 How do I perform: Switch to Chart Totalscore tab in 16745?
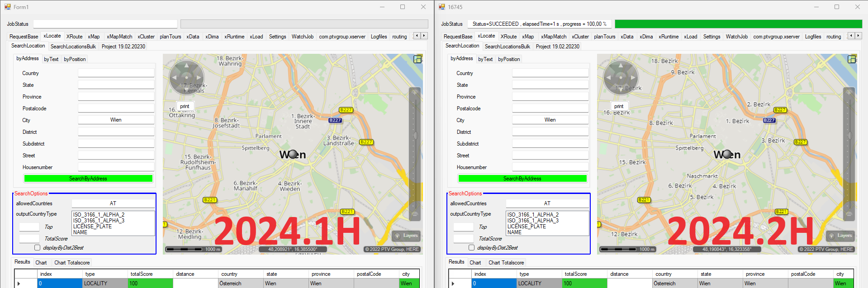click(506, 263)
